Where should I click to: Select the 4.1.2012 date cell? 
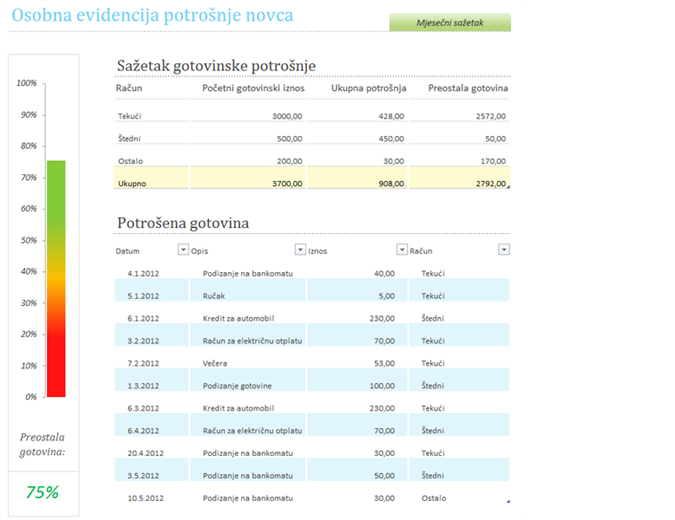coord(143,273)
